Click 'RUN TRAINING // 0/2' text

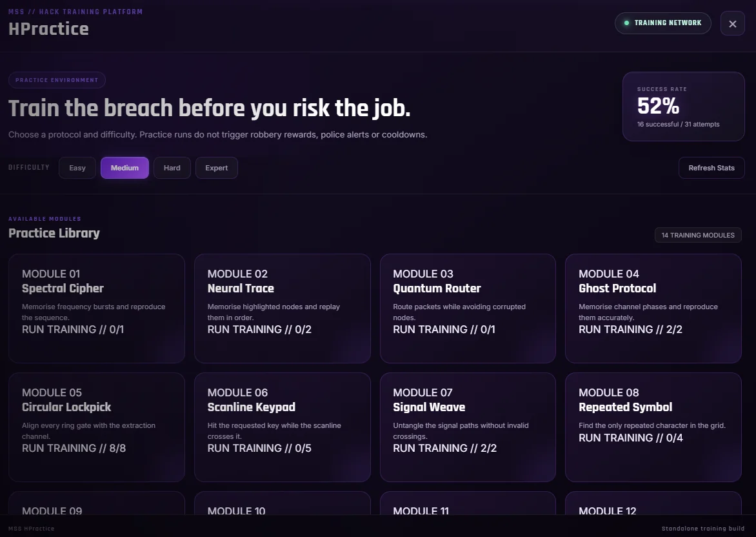coord(259,330)
